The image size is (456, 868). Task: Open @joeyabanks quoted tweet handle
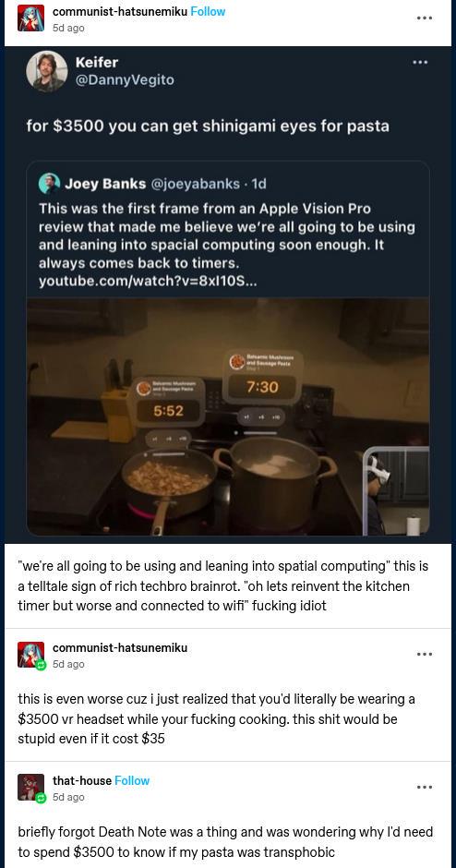click(x=197, y=184)
